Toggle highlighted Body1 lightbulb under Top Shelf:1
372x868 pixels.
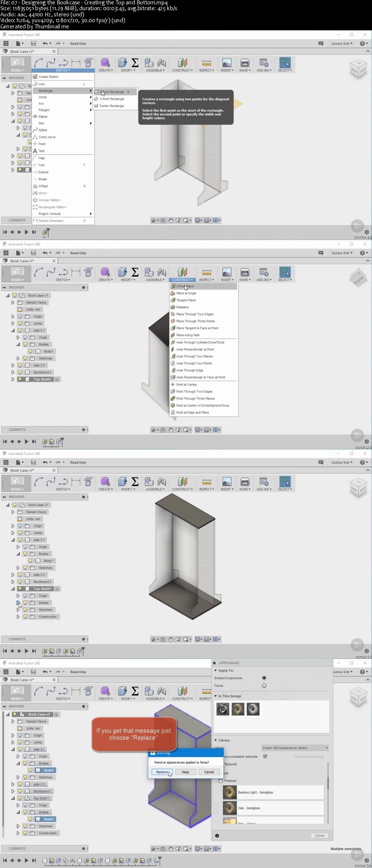pyautogui.click(x=31, y=819)
